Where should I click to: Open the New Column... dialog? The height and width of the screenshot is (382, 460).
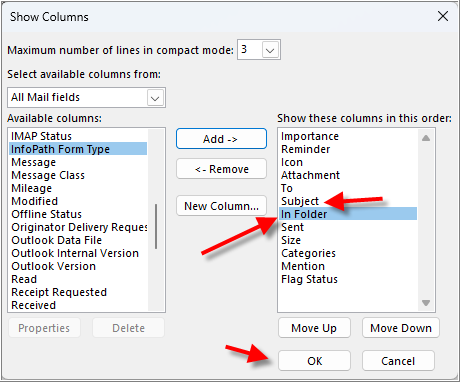(x=221, y=206)
